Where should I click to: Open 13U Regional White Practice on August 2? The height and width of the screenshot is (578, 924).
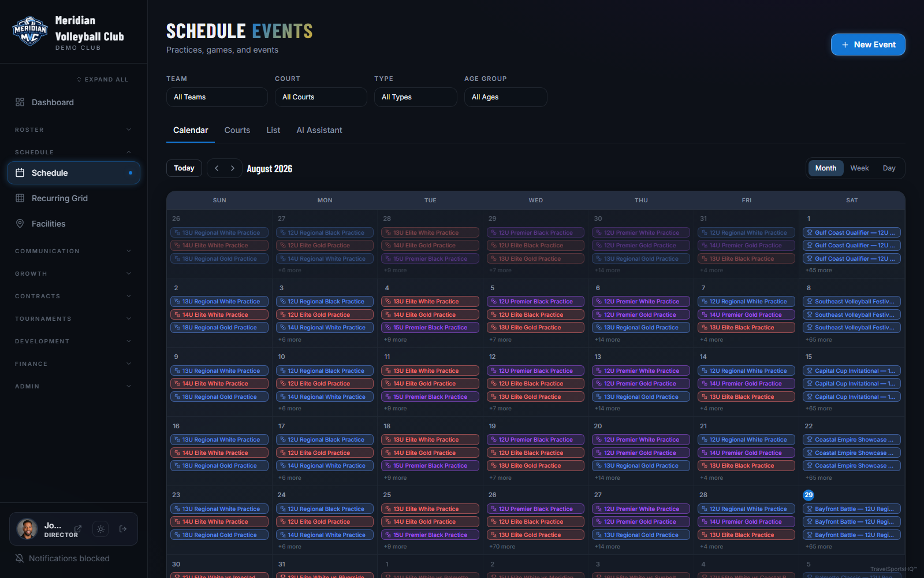[219, 302]
